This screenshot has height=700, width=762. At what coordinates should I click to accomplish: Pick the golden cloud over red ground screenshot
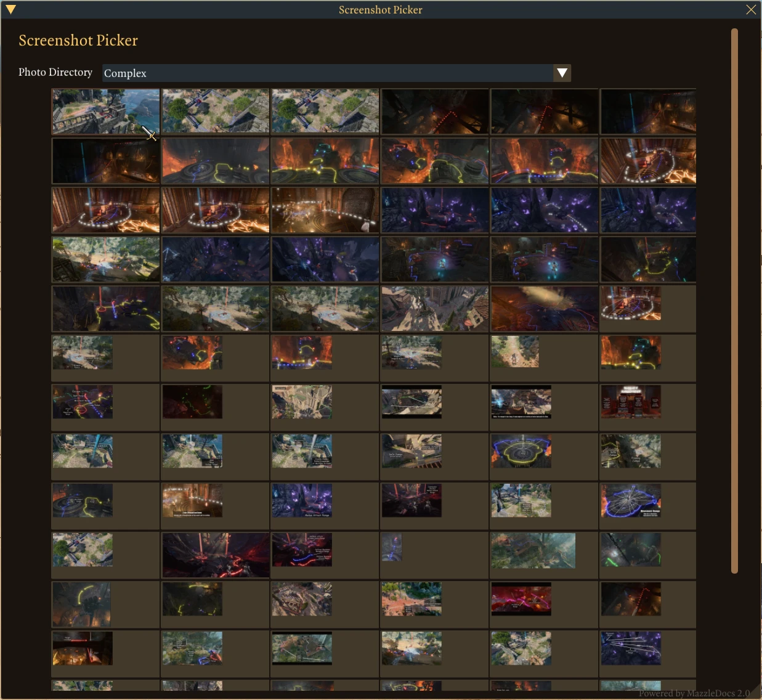[x=545, y=309]
